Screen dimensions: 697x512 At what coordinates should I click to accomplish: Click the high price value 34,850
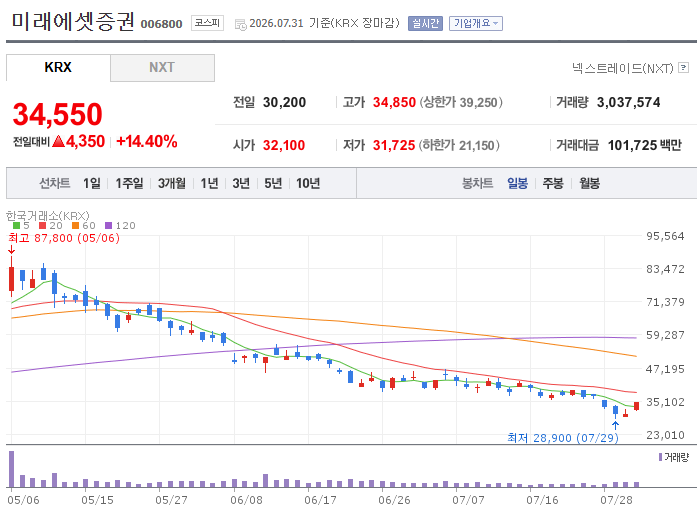coord(394,103)
